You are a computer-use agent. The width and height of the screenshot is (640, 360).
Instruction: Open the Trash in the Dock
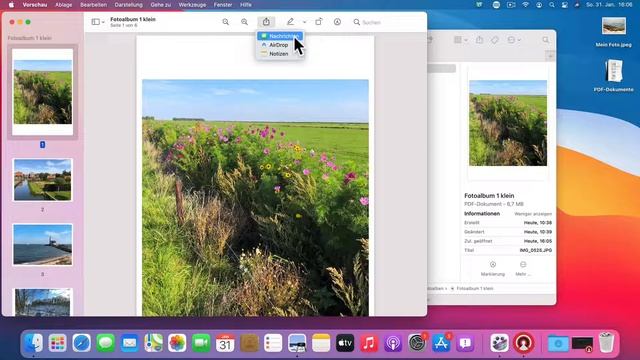coord(606,343)
